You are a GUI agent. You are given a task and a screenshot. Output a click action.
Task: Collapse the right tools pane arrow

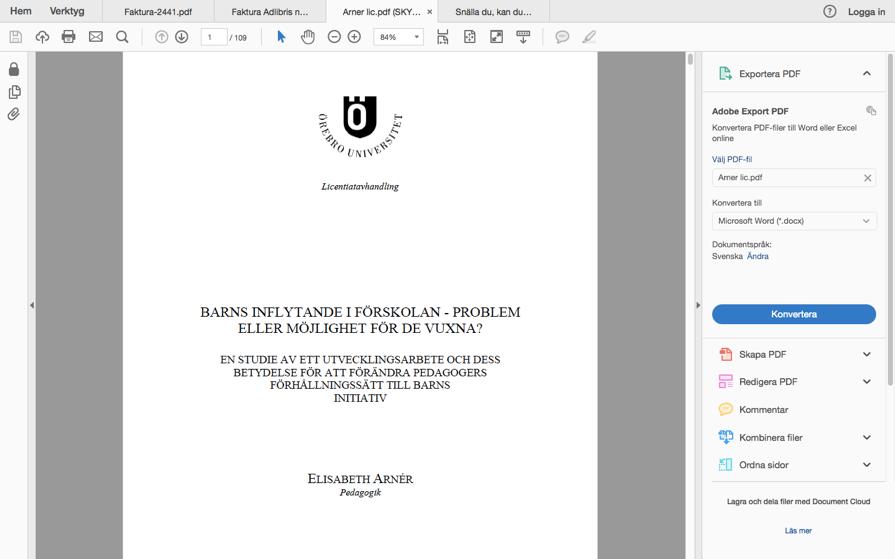pyautogui.click(x=698, y=305)
